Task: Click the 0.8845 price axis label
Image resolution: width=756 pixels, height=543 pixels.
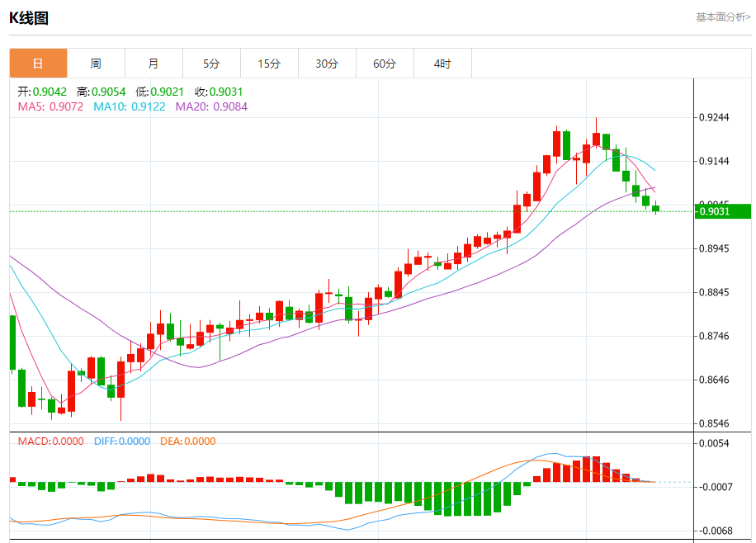Action: coord(714,292)
